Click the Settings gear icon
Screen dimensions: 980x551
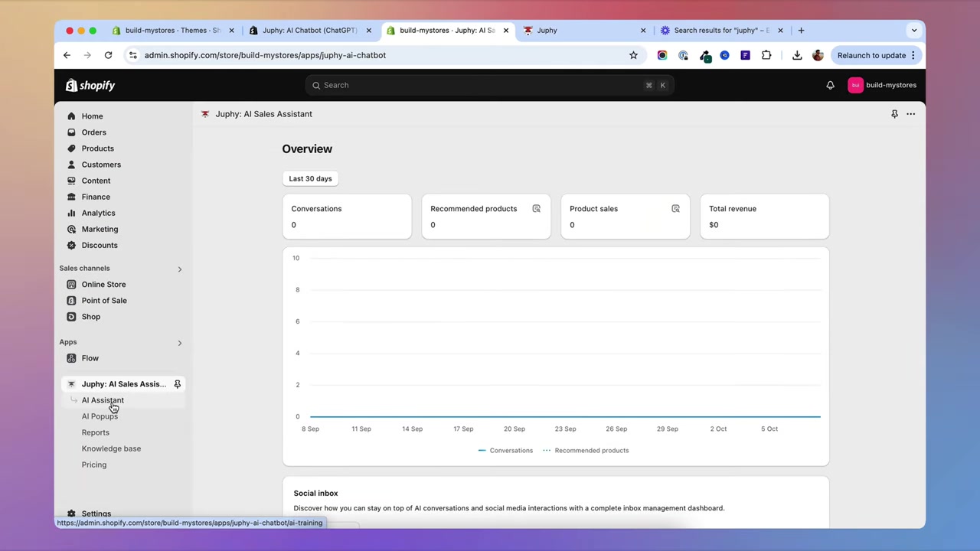(x=71, y=514)
